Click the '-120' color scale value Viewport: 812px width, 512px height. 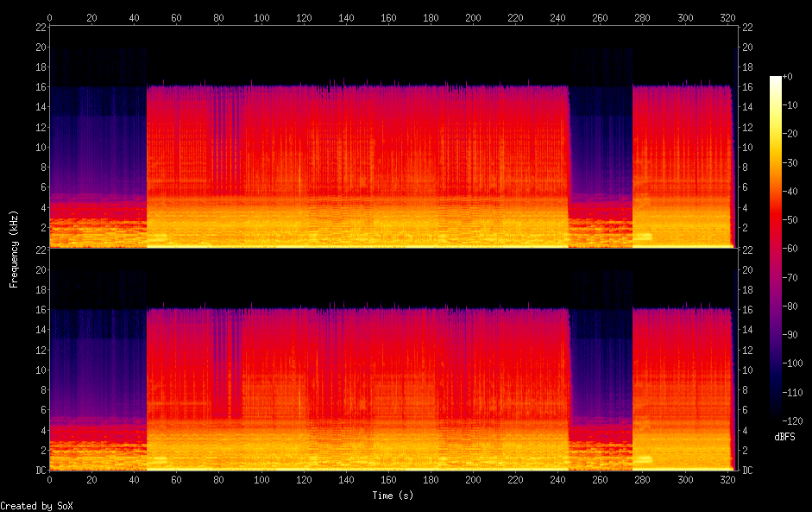[792, 420]
